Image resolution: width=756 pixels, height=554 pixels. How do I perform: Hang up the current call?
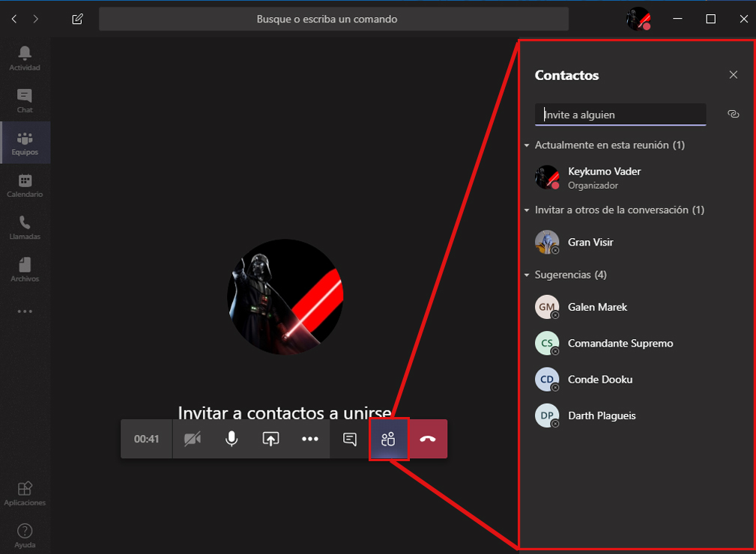pos(428,439)
